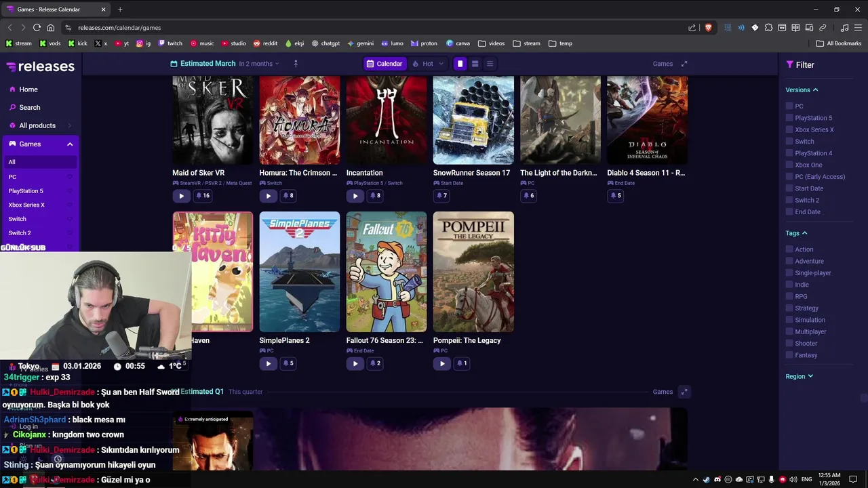Check the Xbox Series X filter
This screenshot has height=488, width=868.
(x=789, y=129)
